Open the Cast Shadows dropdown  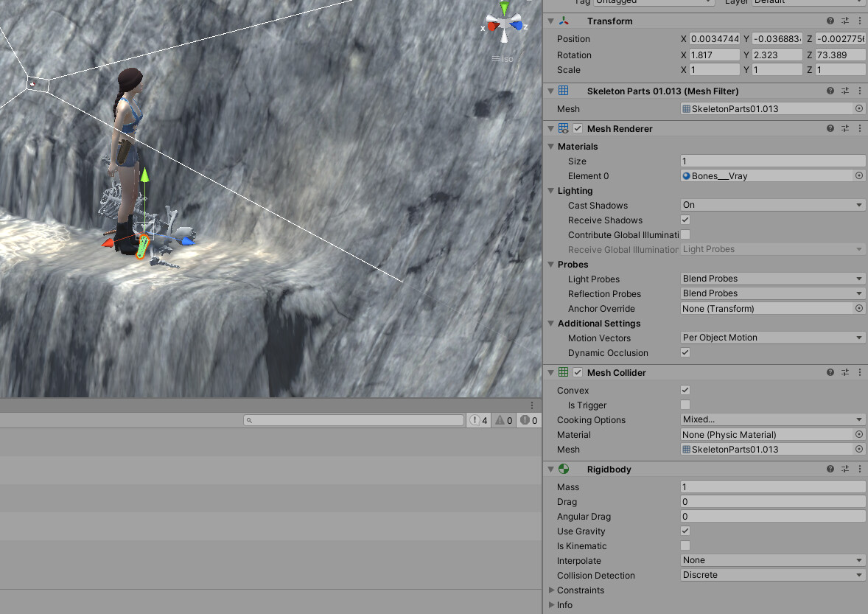pos(771,205)
